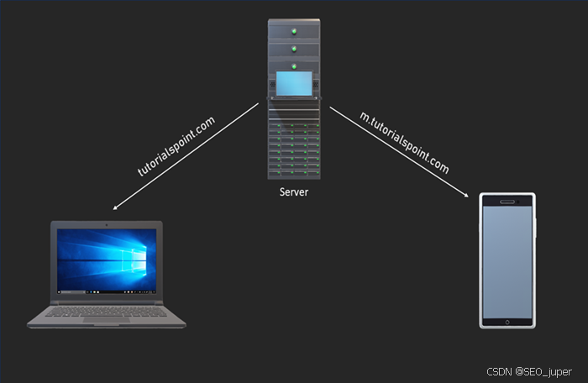
Task: Click the smartphone image
Action: pos(507,260)
